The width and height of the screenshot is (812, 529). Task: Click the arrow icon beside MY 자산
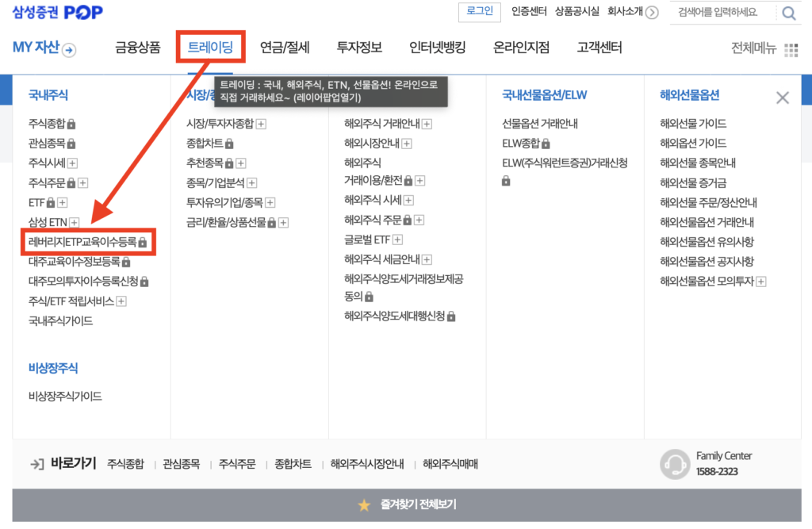click(70, 49)
